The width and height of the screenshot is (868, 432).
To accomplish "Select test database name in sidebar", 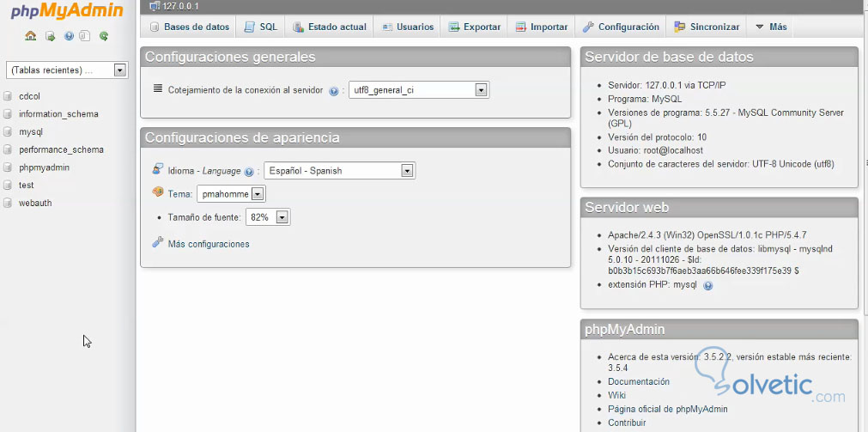I will 26,185.
